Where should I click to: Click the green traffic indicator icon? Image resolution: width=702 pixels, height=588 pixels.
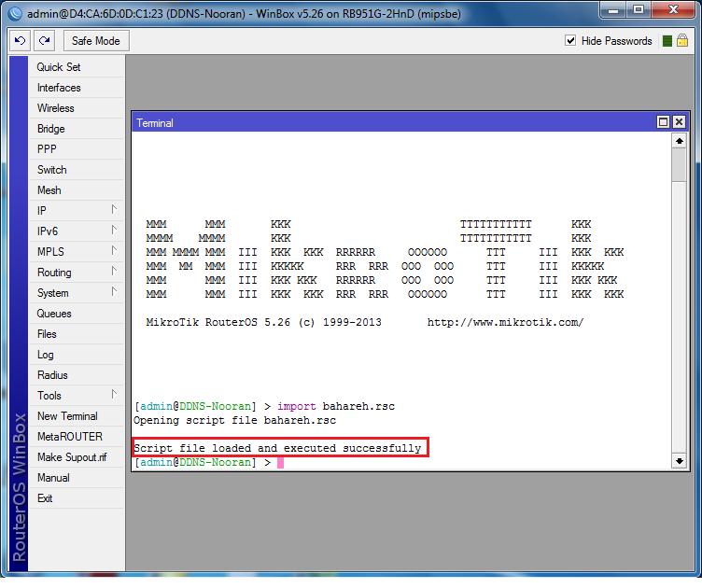(x=667, y=41)
